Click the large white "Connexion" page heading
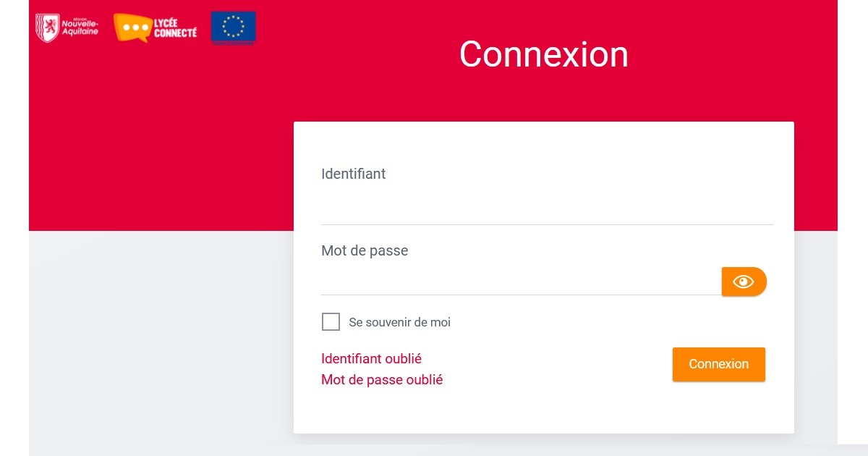The height and width of the screenshot is (456, 868). click(x=544, y=54)
